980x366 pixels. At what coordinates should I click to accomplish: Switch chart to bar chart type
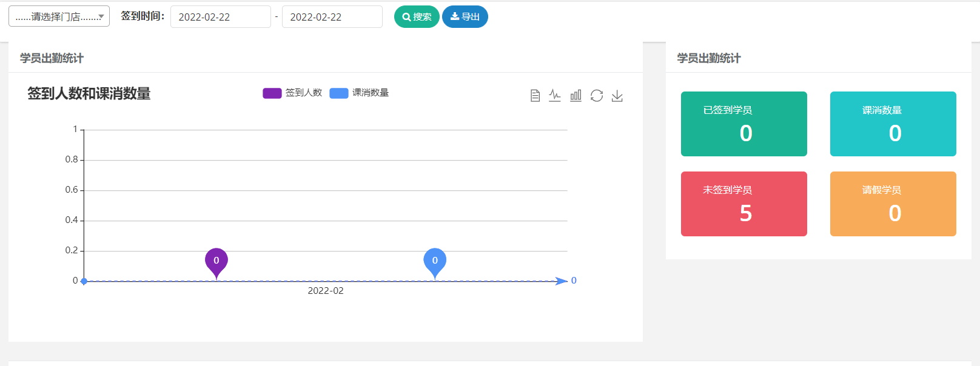pos(576,96)
